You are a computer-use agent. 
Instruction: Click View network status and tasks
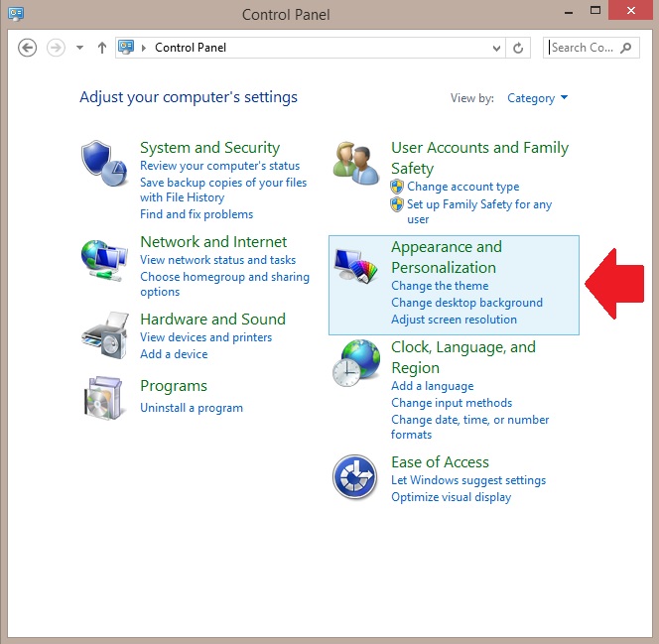pos(217,260)
